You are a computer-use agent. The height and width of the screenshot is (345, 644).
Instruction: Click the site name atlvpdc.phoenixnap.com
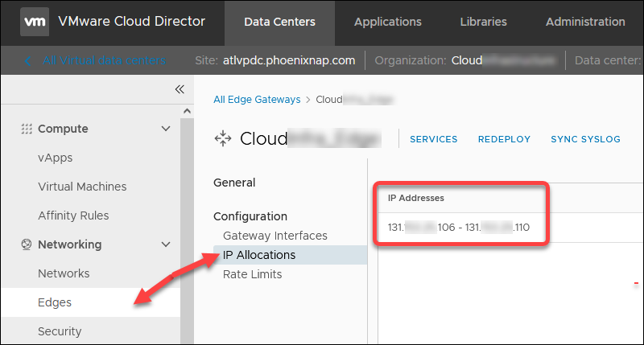[x=289, y=60]
